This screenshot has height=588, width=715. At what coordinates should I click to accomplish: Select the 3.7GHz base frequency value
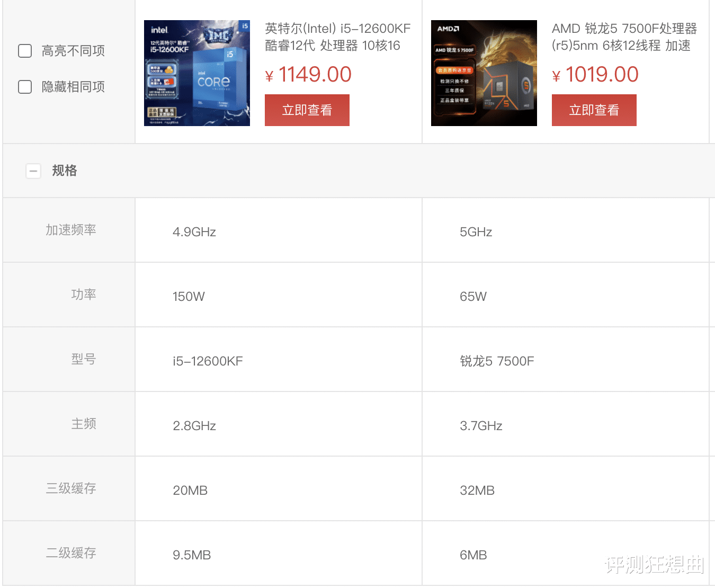coord(481,426)
